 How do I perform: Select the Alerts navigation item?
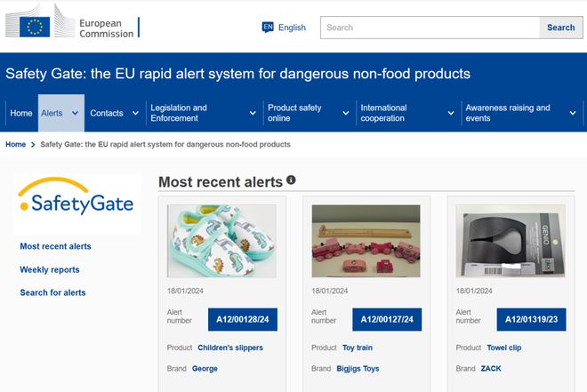[x=52, y=113]
